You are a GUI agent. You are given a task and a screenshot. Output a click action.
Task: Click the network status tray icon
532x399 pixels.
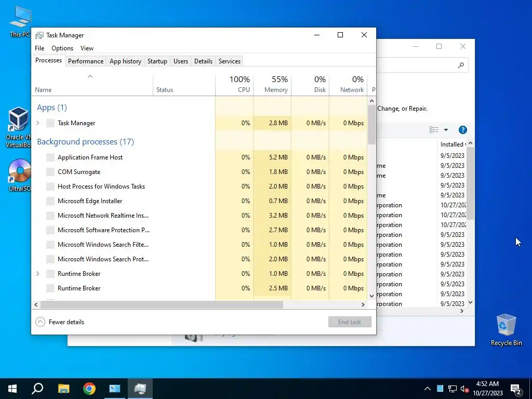coord(453,389)
